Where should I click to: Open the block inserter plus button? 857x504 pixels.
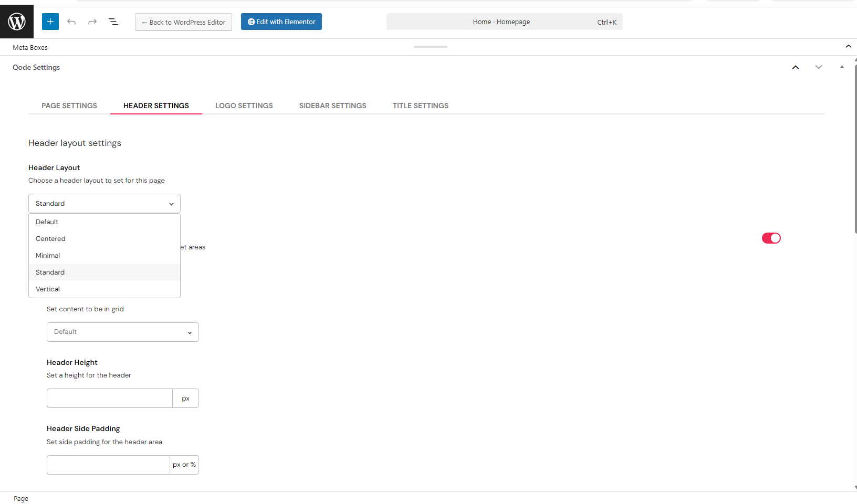tap(50, 22)
